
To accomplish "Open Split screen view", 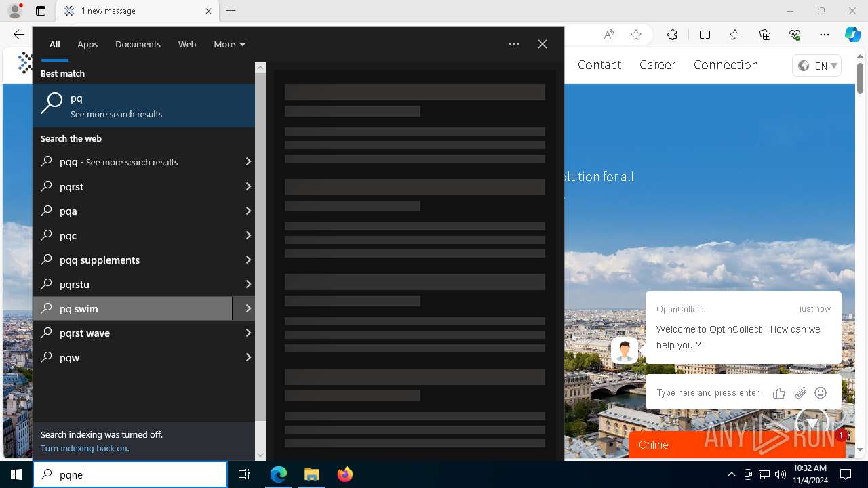I will coord(705,35).
